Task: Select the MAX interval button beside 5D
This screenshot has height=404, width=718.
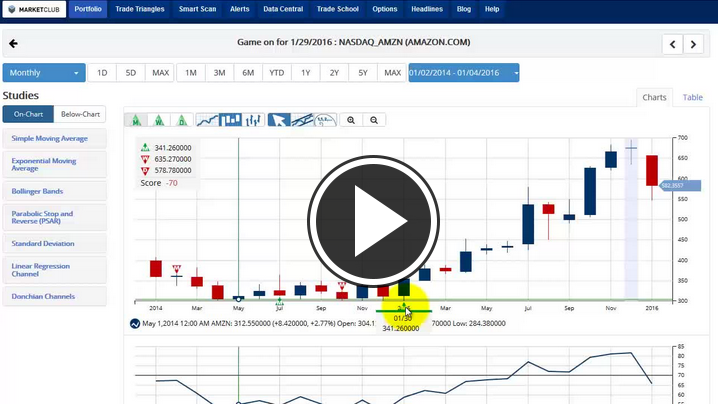Action: coord(160,73)
